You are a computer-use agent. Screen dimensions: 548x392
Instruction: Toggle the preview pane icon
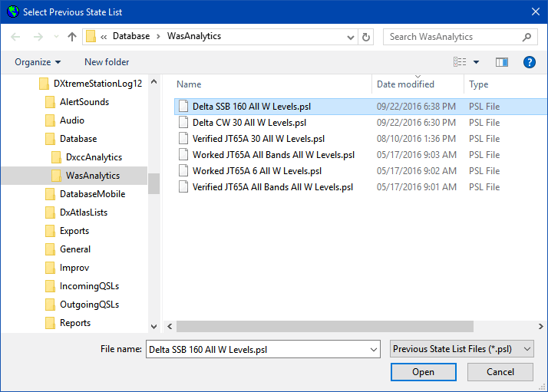pyautogui.click(x=502, y=62)
